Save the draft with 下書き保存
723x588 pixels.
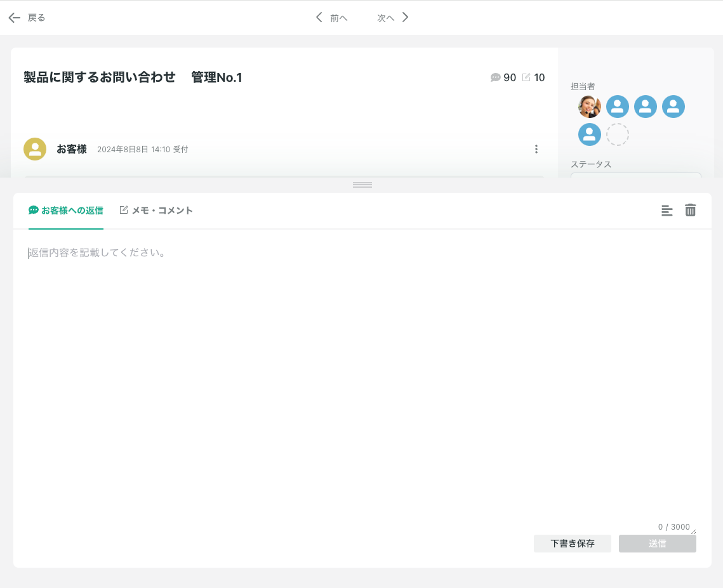572,544
